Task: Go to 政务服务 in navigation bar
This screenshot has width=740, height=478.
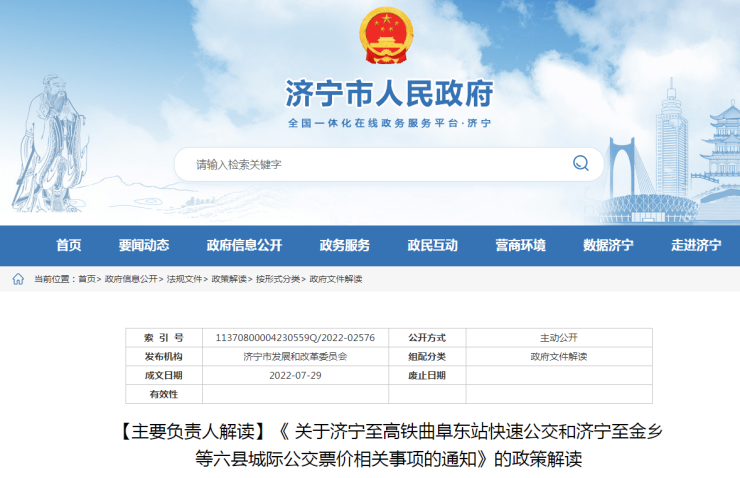Action: click(x=344, y=246)
